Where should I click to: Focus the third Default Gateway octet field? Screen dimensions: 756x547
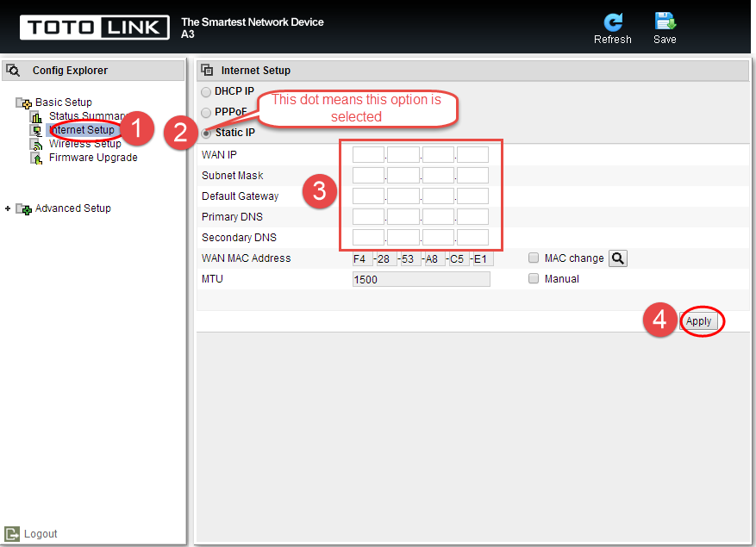[438, 196]
